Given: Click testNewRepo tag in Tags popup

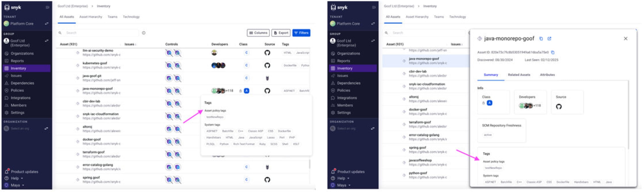Looking at the screenshot, I should (x=215, y=117).
